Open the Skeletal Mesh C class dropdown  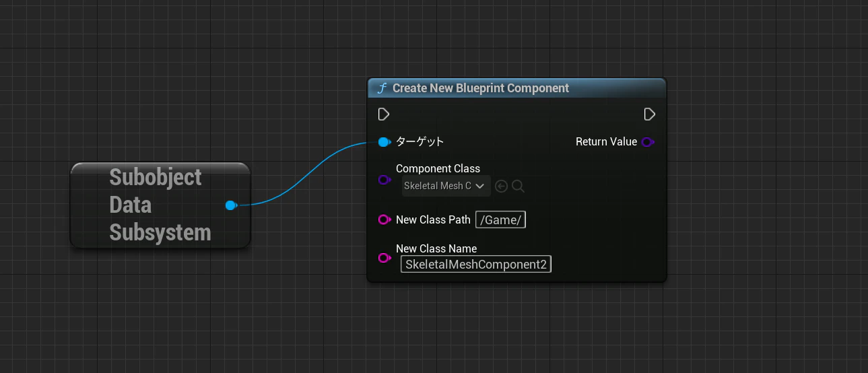(446, 186)
